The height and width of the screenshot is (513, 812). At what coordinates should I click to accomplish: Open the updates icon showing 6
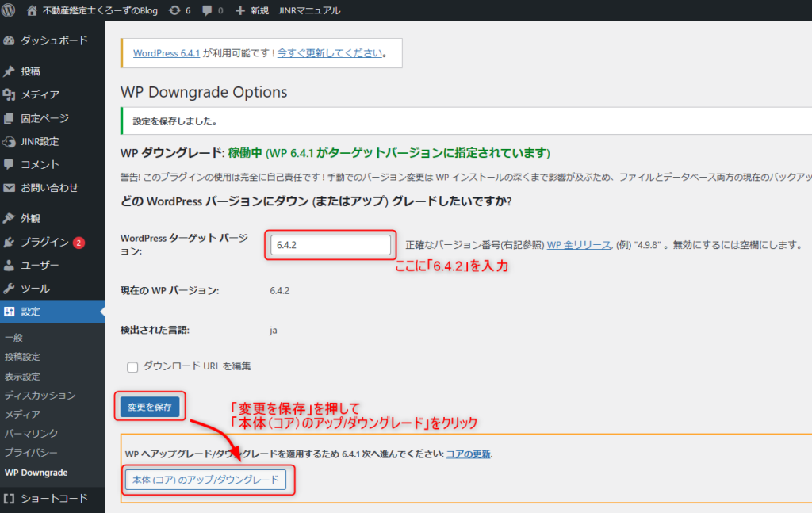[x=174, y=10]
